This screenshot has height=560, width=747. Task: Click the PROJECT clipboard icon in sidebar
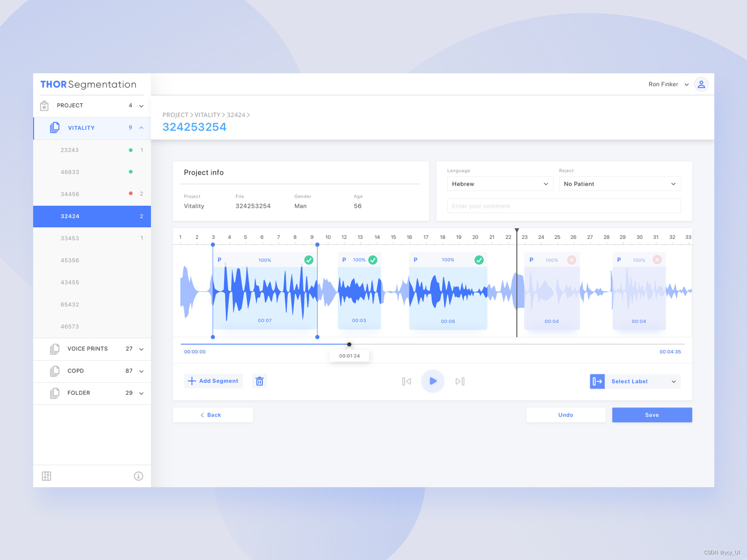(x=44, y=106)
